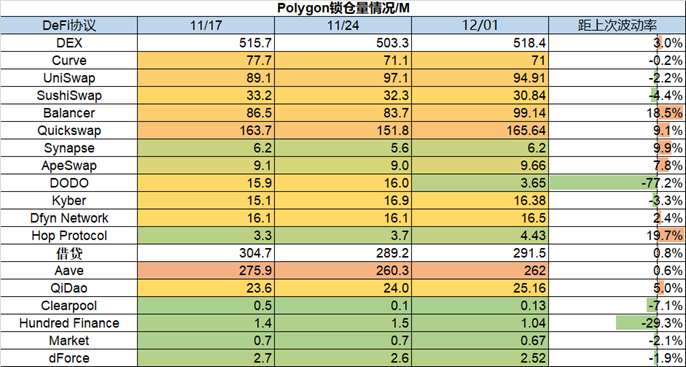Select the DODO -77.2% change cell
The width and height of the screenshot is (686, 367).
617,183
